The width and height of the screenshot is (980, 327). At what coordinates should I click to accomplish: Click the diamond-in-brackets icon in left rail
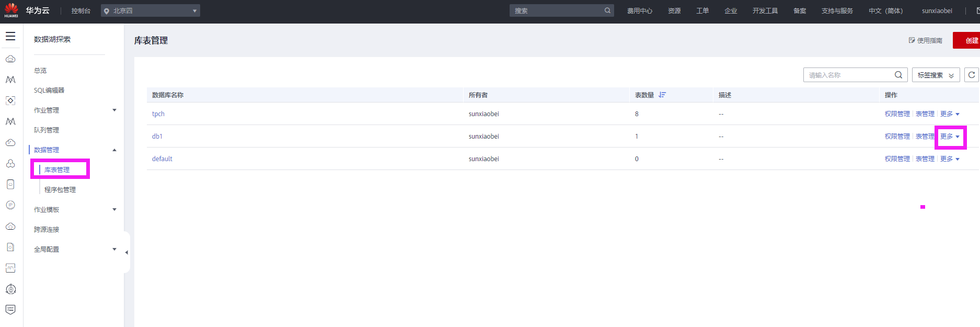[x=10, y=100]
